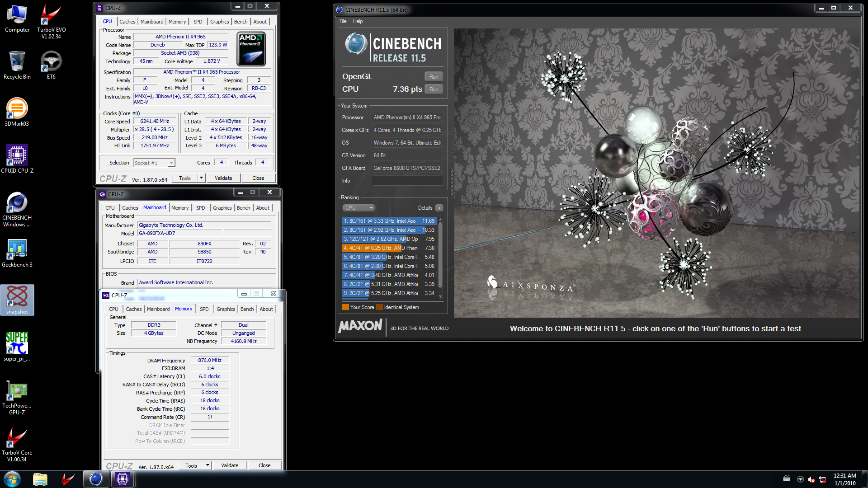Open Tools dropdown arrow in top CPU-Z
Screen dimensions: 868x488
click(x=201, y=178)
